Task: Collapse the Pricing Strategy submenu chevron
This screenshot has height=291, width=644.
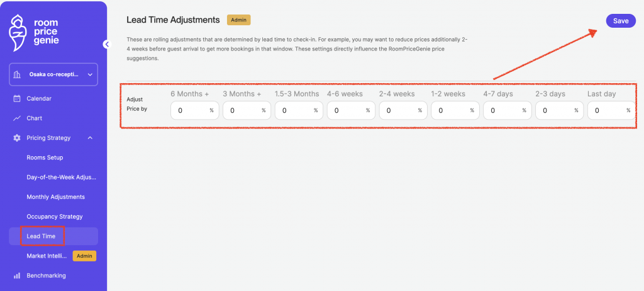Action: click(90, 138)
